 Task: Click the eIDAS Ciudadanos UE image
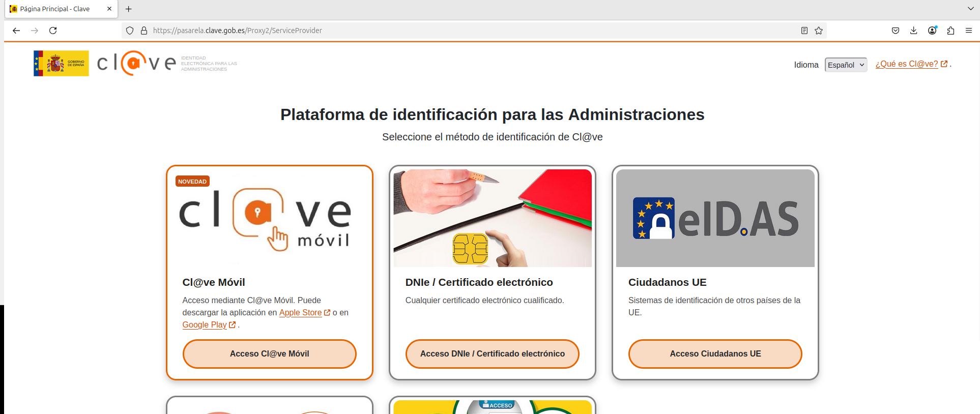point(715,218)
